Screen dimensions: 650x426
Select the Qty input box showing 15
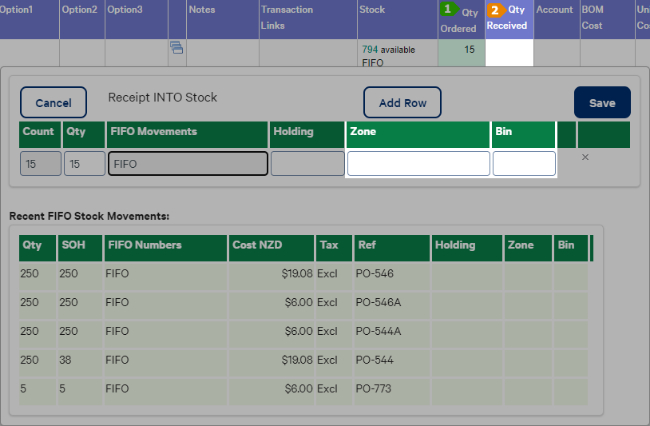coord(84,163)
